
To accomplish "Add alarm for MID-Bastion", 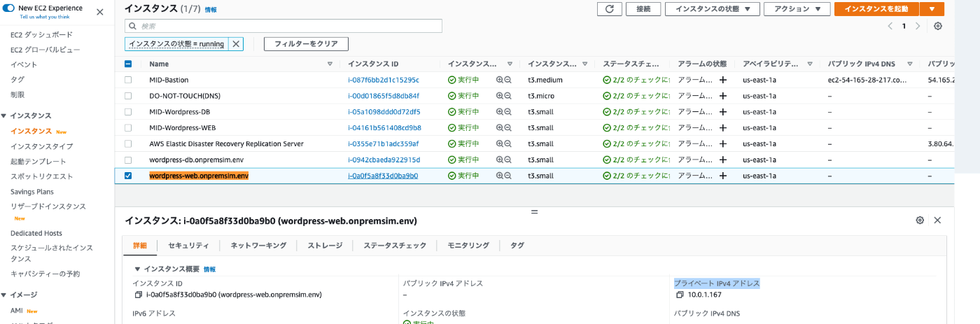I will pyautogui.click(x=723, y=80).
